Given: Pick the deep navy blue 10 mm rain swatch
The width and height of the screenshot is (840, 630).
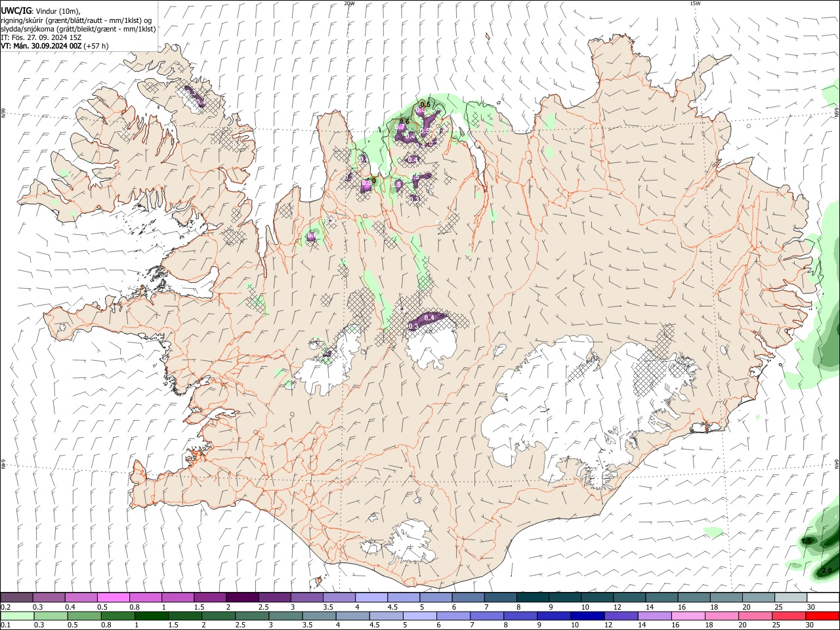Looking at the screenshot, I should click(587, 616).
